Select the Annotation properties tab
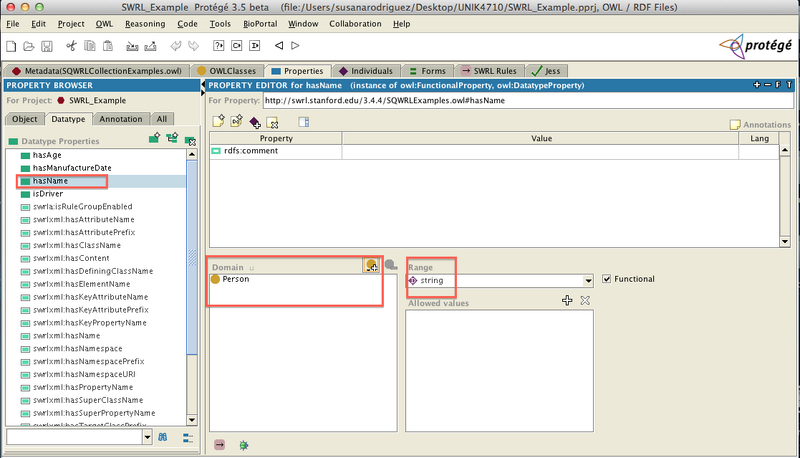This screenshot has height=458, width=800. click(x=121, y=119)
